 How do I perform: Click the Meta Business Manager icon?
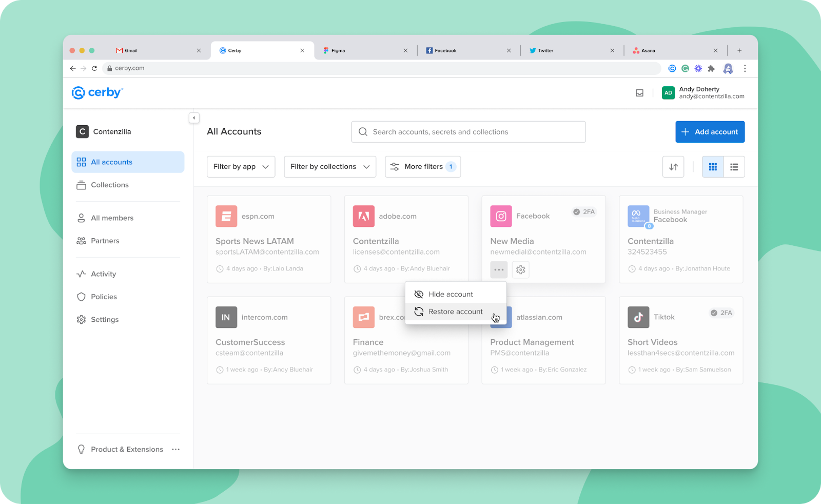[638, 216]
